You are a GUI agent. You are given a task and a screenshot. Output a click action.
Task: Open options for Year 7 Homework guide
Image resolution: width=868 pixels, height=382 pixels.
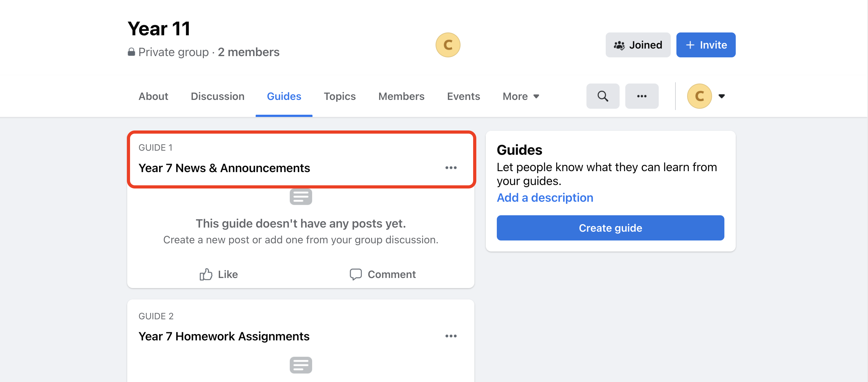tap(450, 336)
